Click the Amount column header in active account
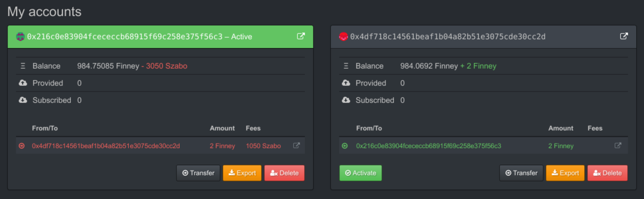This screenshot has height=199, width=644. tap(222, 128)
